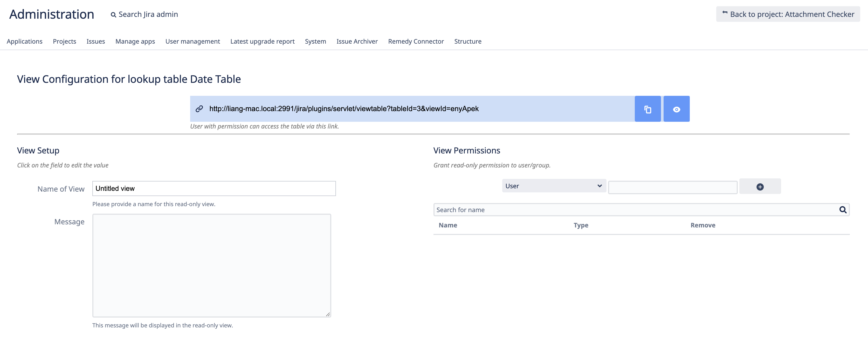Screen dimensions: 868x337
Task: Click the Search Jira admin magnifier icon
Action: pyautogui.click(x=114, y=15)
